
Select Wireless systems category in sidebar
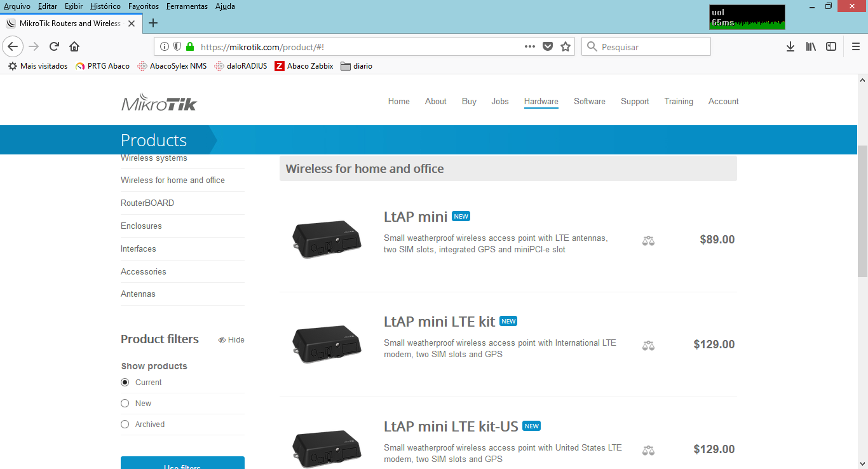154,158
